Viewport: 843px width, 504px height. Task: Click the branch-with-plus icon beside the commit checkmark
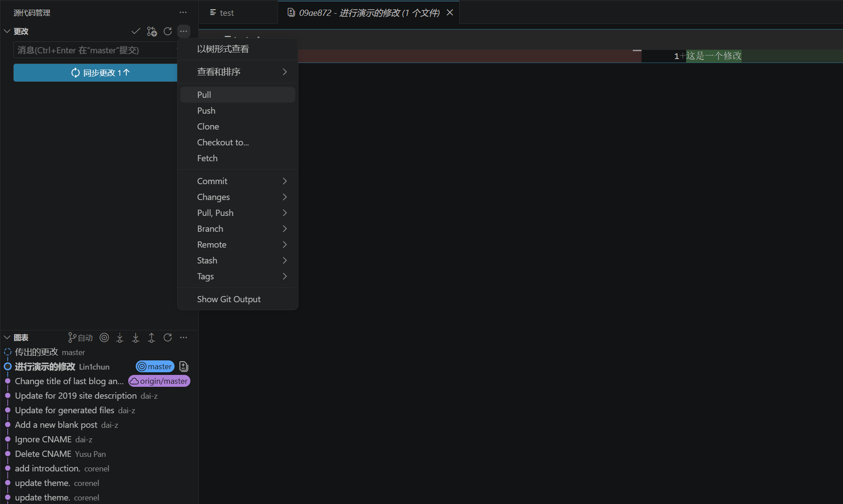point(152,31)
